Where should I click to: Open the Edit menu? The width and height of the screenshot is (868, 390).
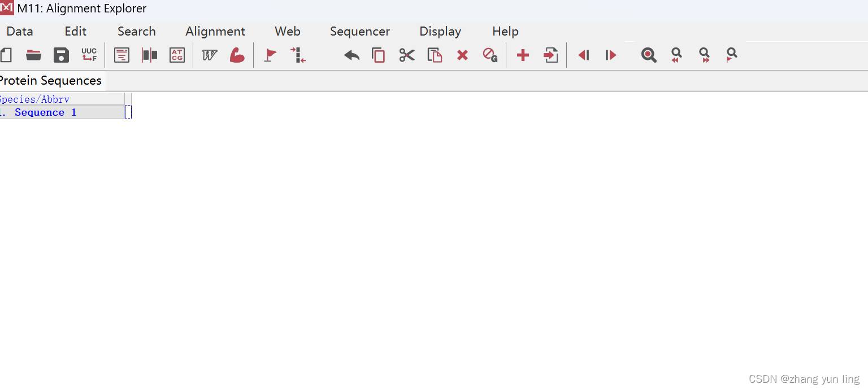tap(76, 32)
